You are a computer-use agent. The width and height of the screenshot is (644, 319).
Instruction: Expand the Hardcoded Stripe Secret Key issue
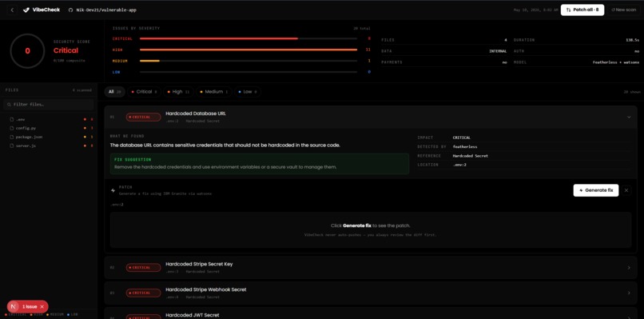[628, 268]
